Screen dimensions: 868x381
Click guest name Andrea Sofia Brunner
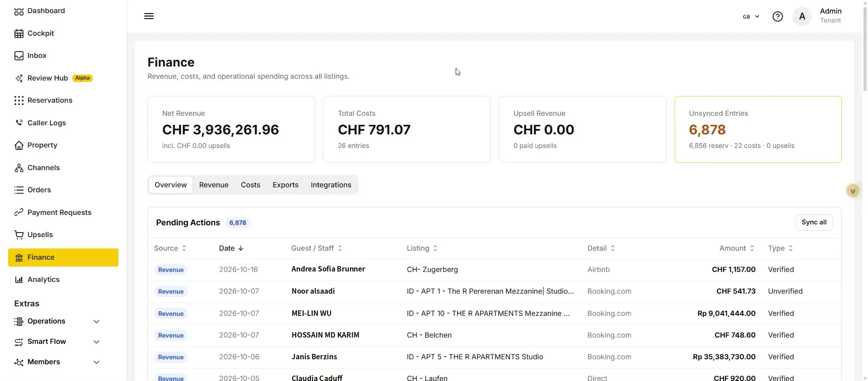[328, 269]
